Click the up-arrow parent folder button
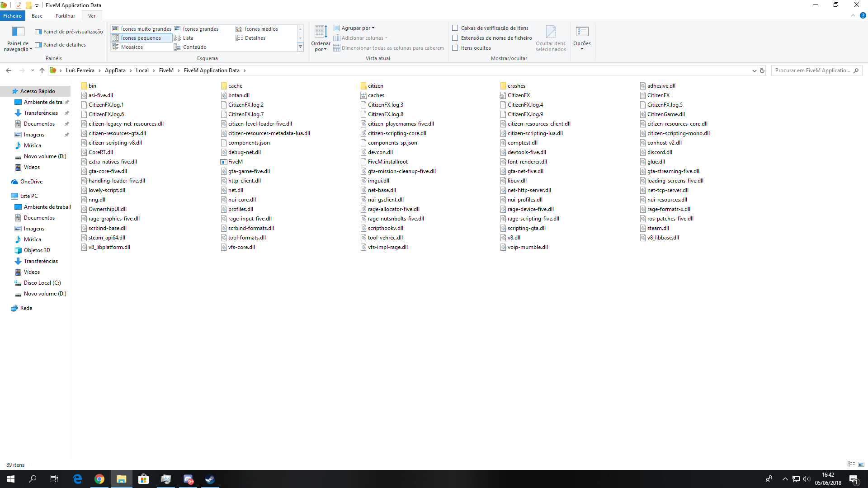This screenshot has height=488, width=868. 42,70
